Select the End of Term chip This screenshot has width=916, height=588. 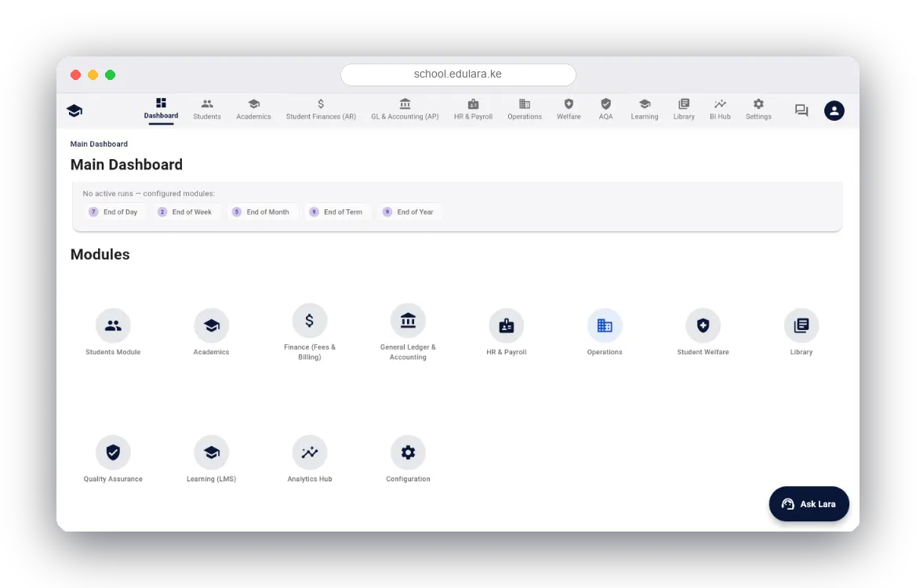pos(336,212)
